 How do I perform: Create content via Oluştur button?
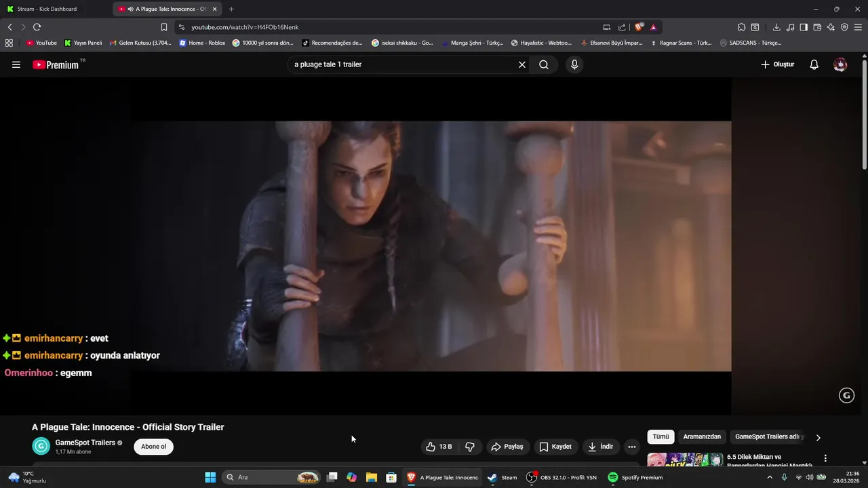(778, 64)
